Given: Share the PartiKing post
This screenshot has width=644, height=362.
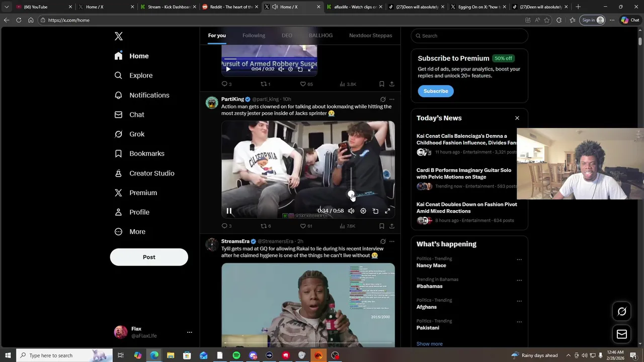Looking at the screenshot, I should click(392, 226).
